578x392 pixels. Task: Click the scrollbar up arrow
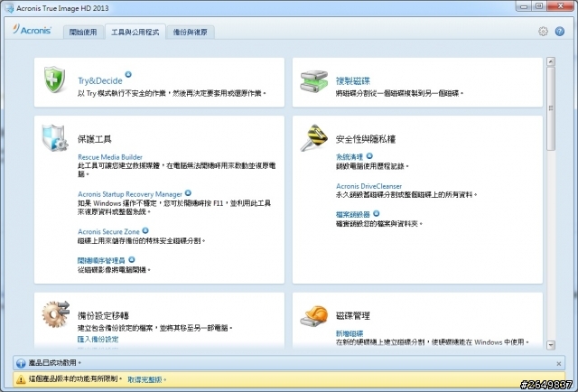tap(551, 61)
